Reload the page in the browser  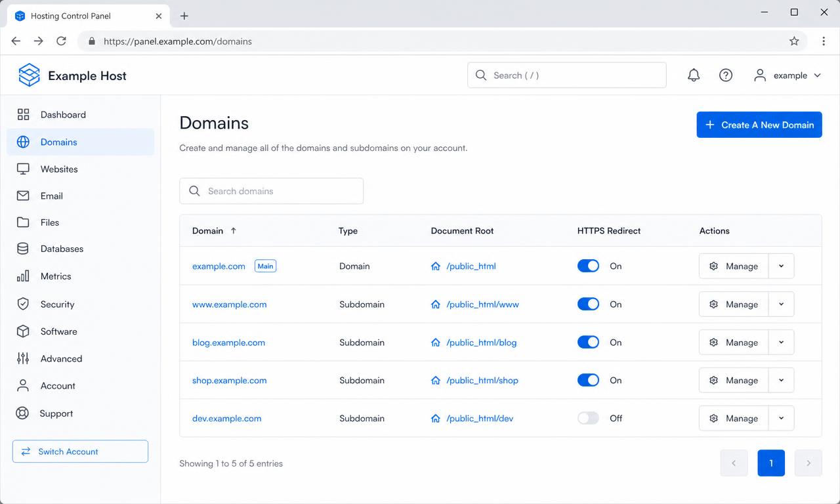coord(61,41)
